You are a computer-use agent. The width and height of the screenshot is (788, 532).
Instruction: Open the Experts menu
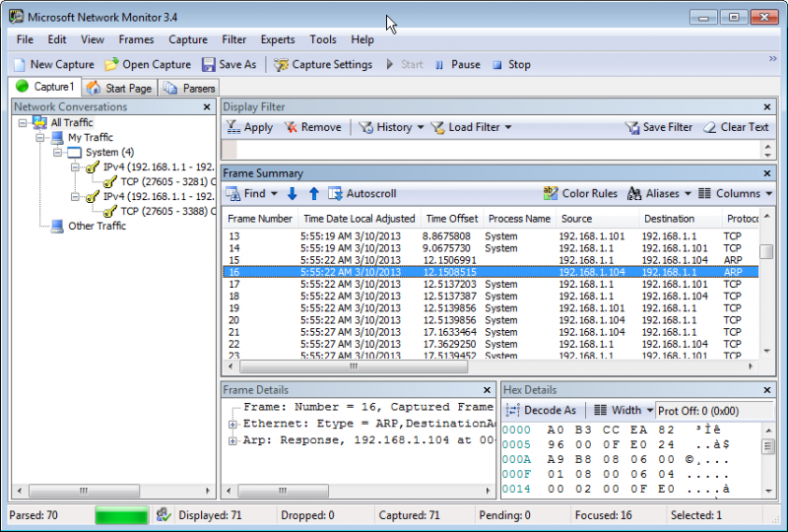[x=278, y=39]
